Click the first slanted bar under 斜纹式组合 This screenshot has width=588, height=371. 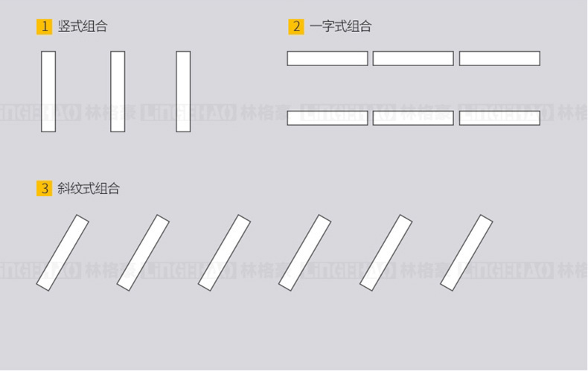point(63,253)
